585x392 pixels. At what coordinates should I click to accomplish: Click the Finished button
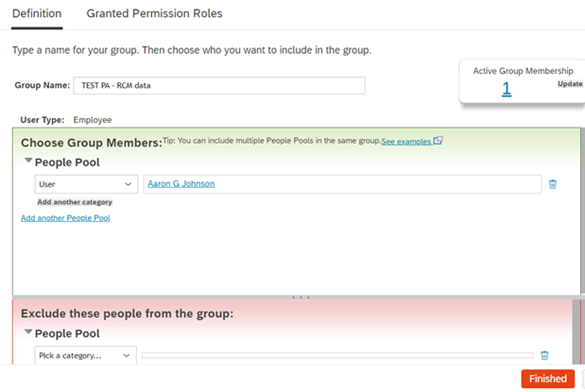tap(547, 378)
